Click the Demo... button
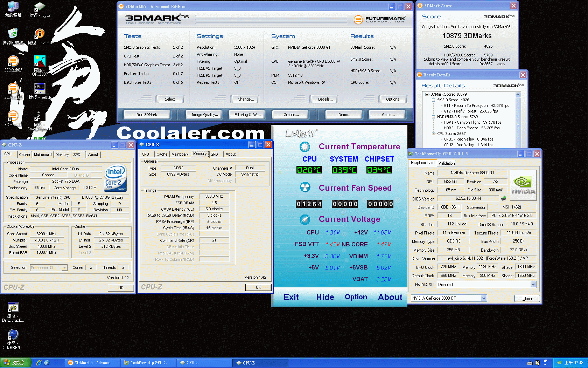This screenshot has height=368, width=588. (345, 115)
